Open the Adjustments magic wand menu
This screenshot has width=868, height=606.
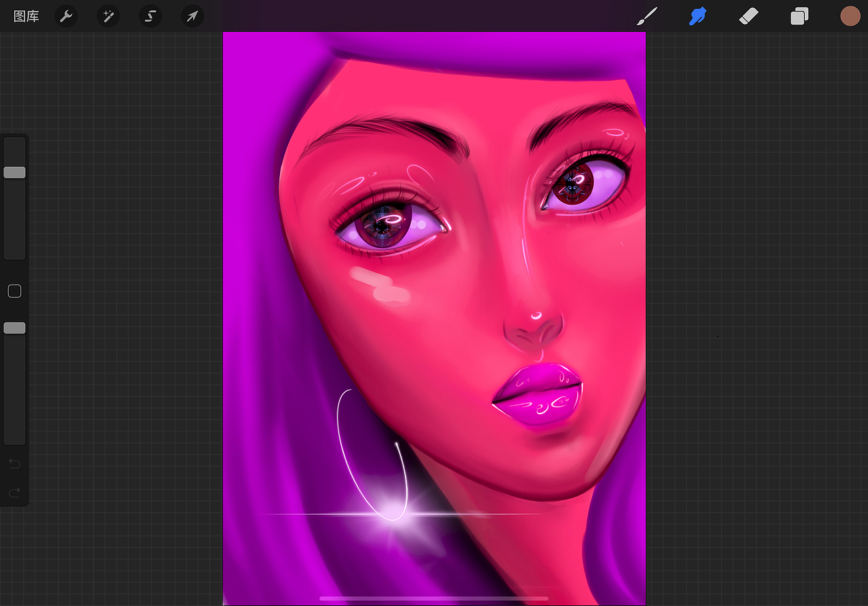(x=108, y=16)
